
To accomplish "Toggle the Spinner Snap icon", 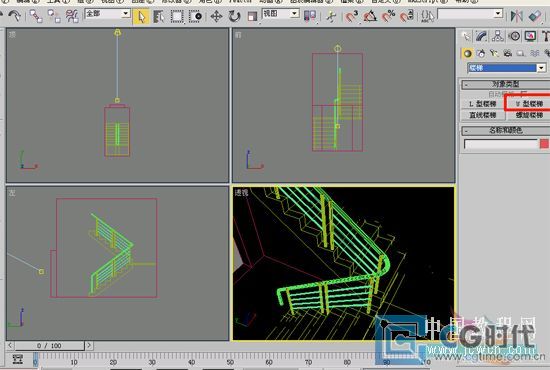I will tap(407, 16).
